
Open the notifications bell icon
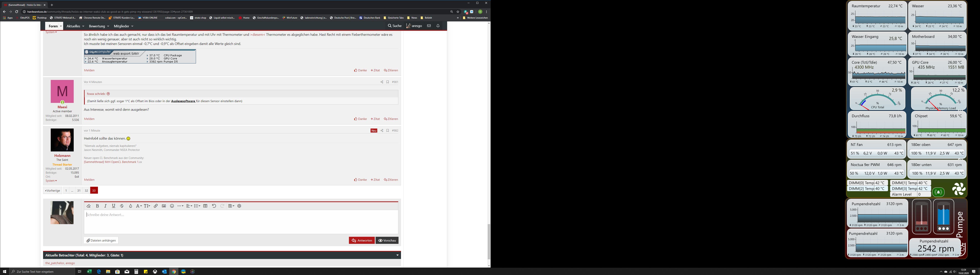click(x=438, y=26)
